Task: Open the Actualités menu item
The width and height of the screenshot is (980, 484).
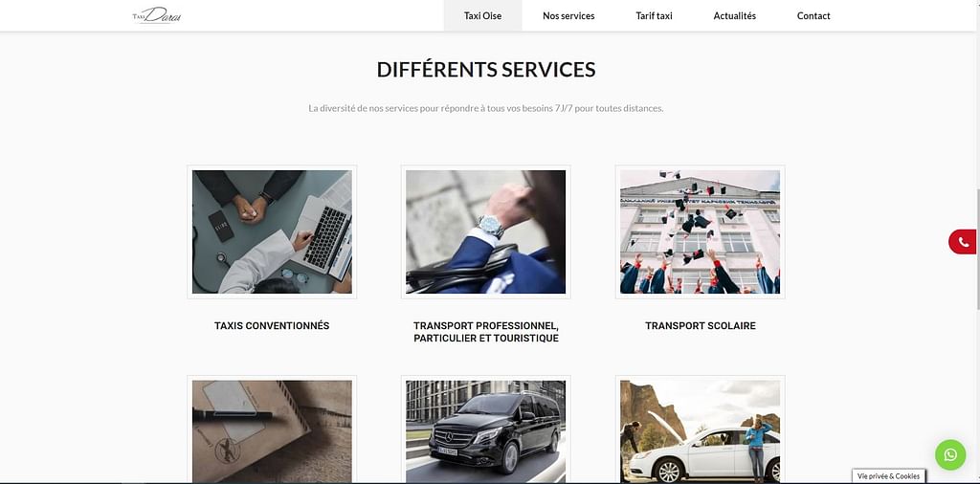Action: (x=734, y=15)
